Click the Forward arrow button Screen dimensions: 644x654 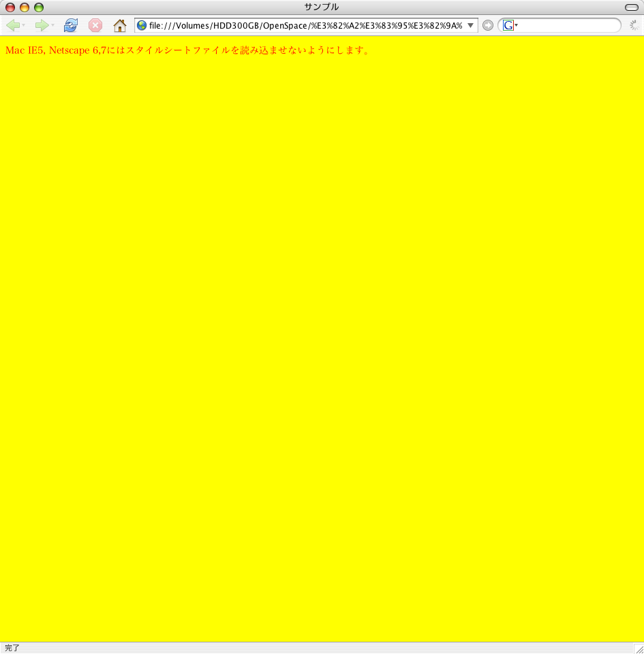click(x=42, y=26)
